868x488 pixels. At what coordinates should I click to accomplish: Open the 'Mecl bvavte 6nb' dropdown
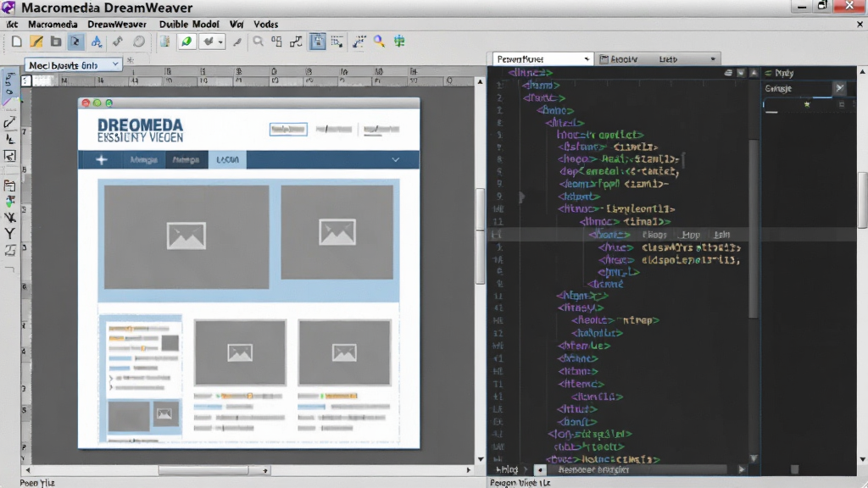[x=73, y=65]
